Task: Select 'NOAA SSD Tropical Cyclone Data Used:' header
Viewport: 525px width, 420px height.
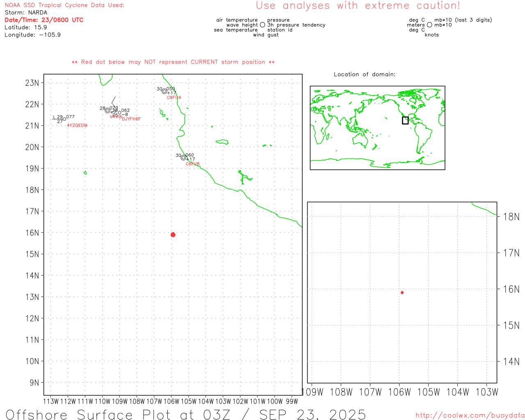Action: [x=64, y=5]
